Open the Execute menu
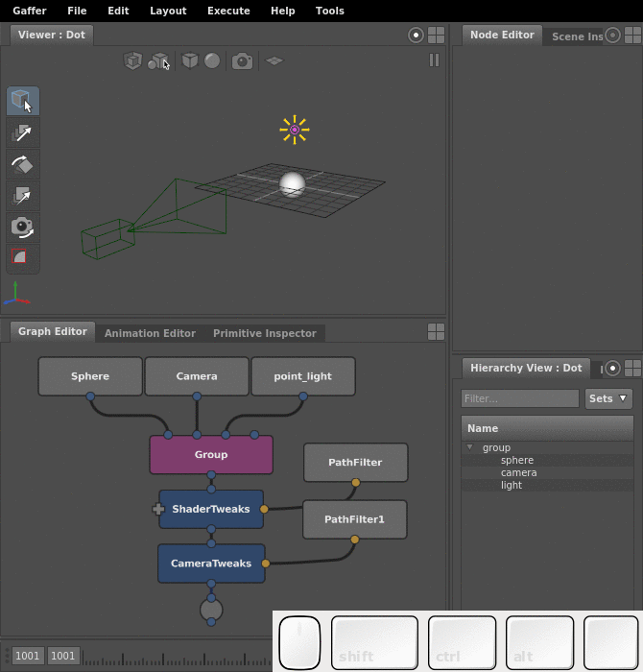This screenshot has width=643, height=672. click(x=228, y=11)
